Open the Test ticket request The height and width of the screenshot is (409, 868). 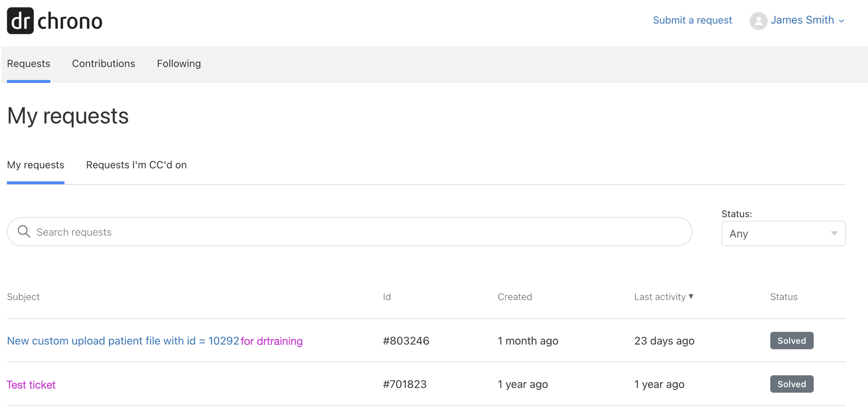[31, 385]
